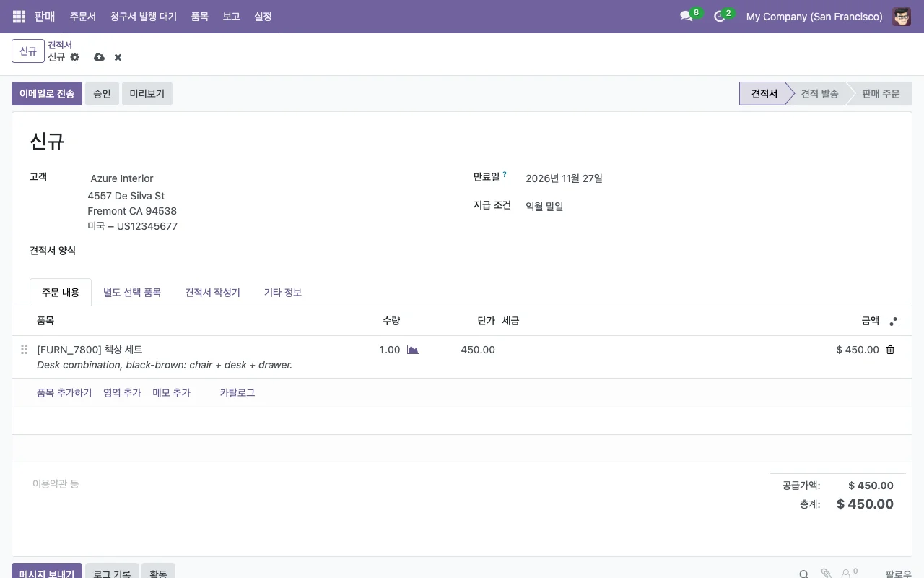Open the 보고 menu
924x578 pixels.
pyautogui.click(x=231, y=16)
